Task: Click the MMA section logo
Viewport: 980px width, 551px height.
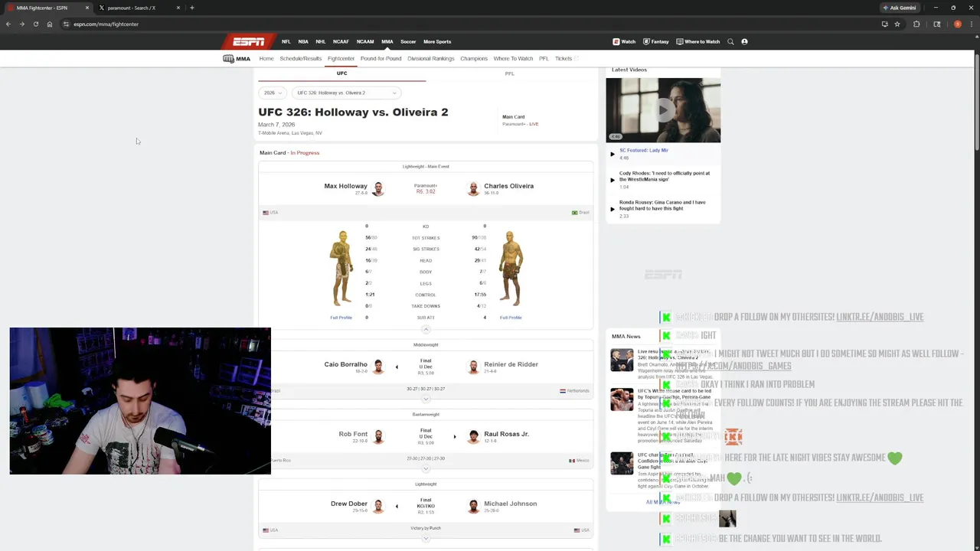Action: click(x=237, y=58)
